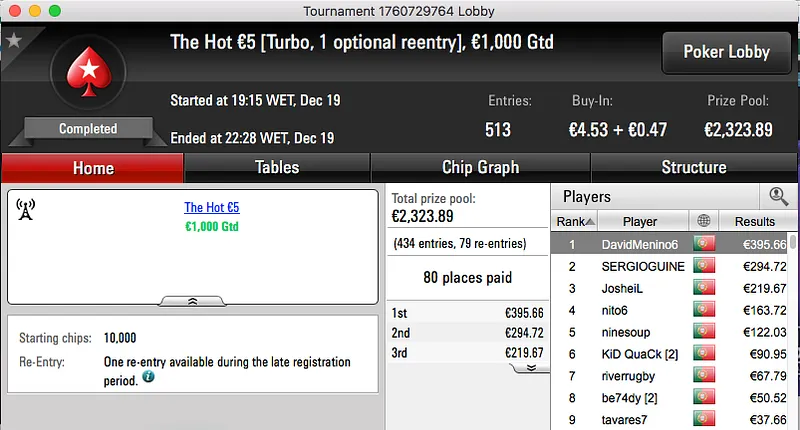Click the globe country column header

point(704,221)
